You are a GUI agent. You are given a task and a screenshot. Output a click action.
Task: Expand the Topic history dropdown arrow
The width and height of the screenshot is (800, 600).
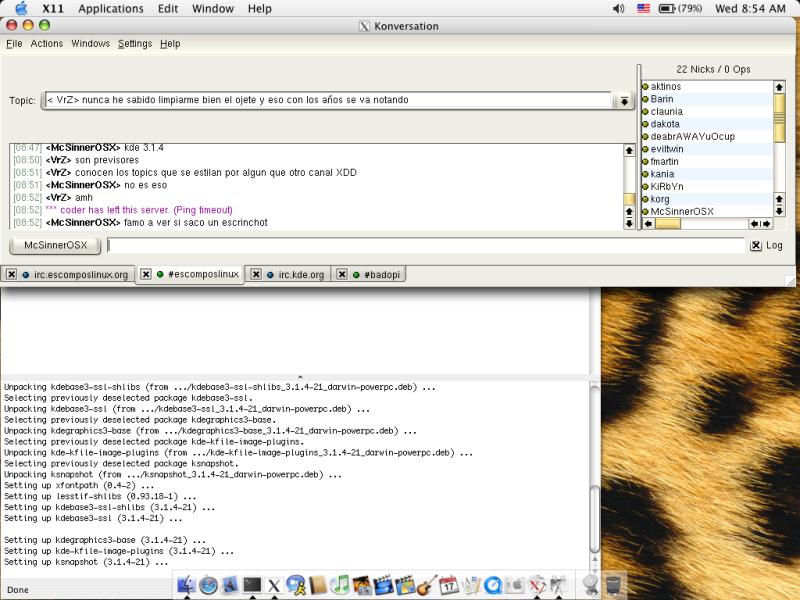pyautogui.click(x=624, y=101)
